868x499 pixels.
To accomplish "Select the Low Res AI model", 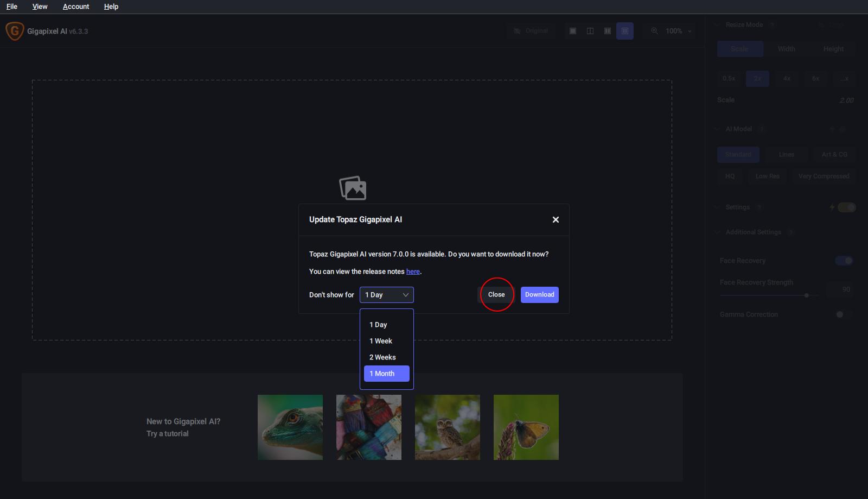I will 768,176.
